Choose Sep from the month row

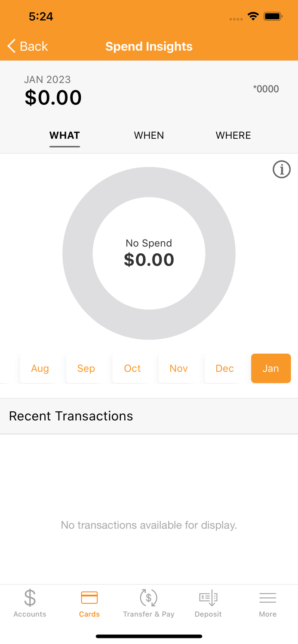coord(86,368)
